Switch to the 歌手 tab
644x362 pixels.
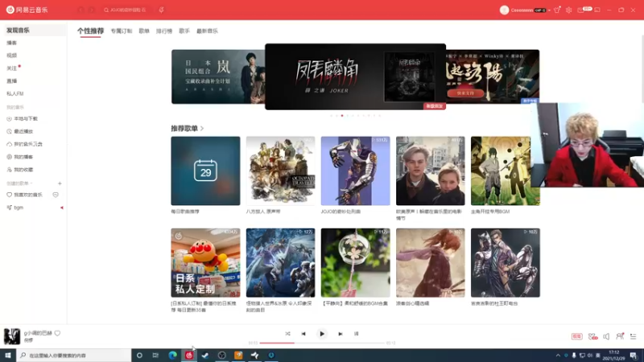coord(184,31)
